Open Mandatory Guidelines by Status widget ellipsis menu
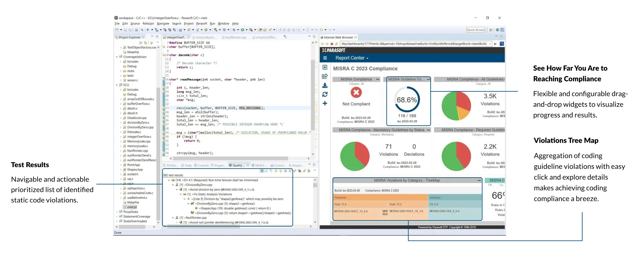This screenshot has height=257, width=644. (428, 130)
